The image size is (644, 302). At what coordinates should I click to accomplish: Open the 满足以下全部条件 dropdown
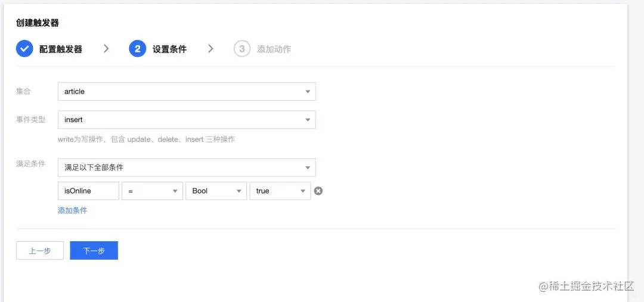pos(187,167)
